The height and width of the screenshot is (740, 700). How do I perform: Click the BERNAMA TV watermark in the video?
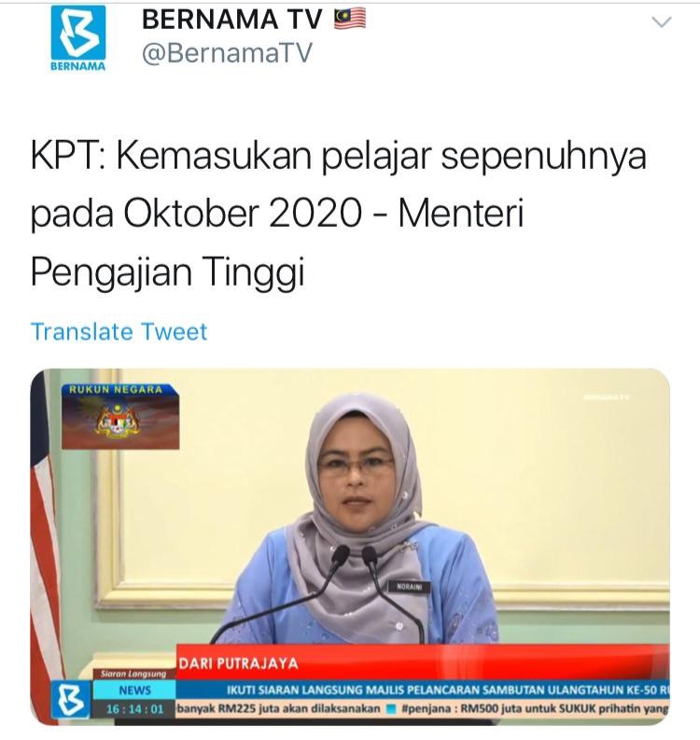click(x=607, y=398)
